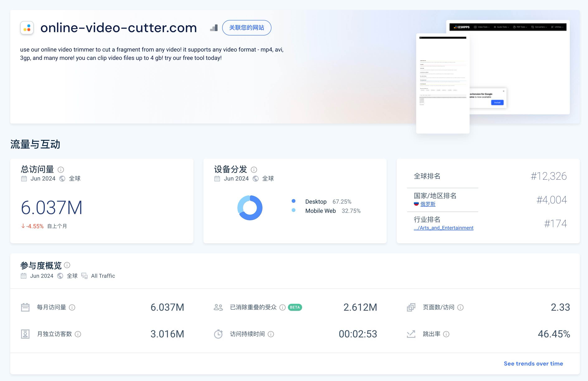Click the online-video-cutter.com site favicon
The width and height of the screenshot is (588, 381).
tap(27, 28)
